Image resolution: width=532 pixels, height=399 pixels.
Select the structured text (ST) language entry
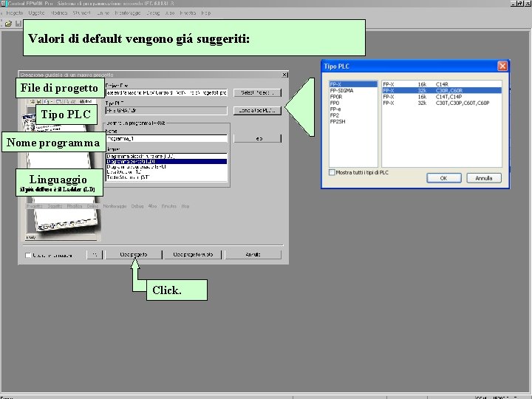(x=166, y=177)
